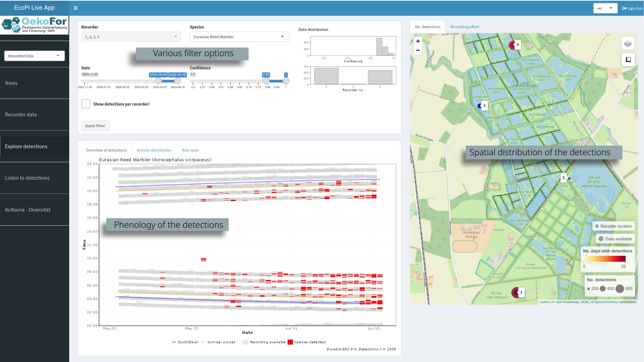The image size is (644, 362).
Task: Switch to the Recording effort tab
Action: (464, 27)
